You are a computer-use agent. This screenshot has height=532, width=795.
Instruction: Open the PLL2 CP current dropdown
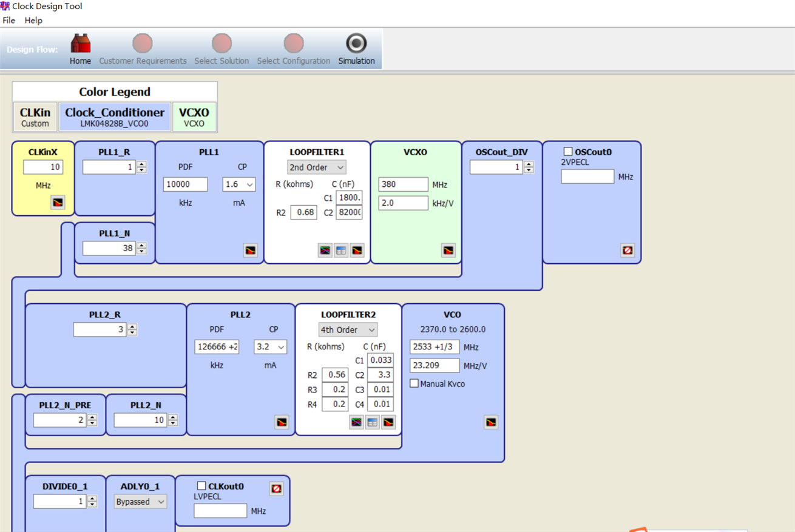click(x=270, y=347)
